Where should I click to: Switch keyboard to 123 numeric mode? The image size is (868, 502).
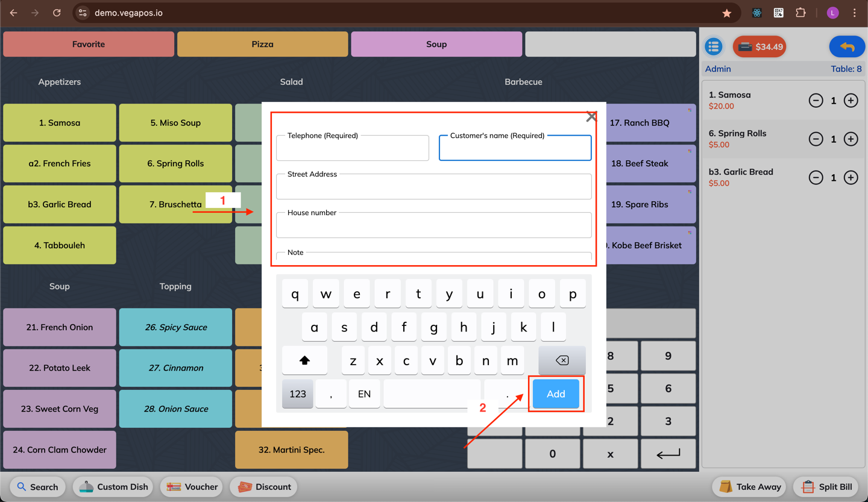[298, 394]
